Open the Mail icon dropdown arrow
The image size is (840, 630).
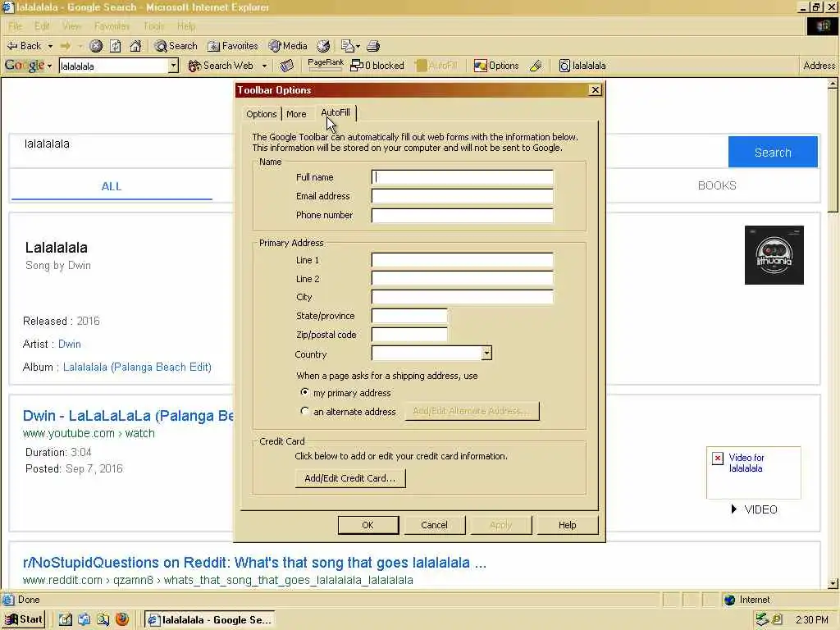click(x=358, y=47)
